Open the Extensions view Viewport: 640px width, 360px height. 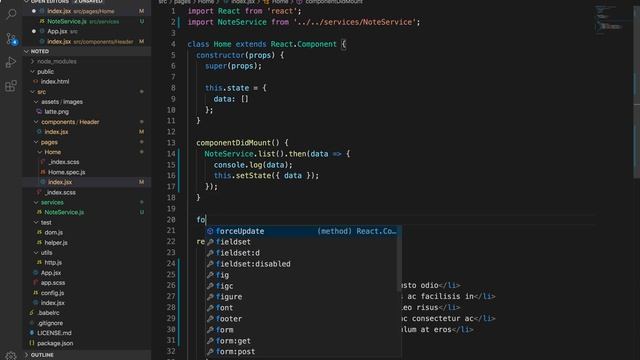[x=11, y=86]
